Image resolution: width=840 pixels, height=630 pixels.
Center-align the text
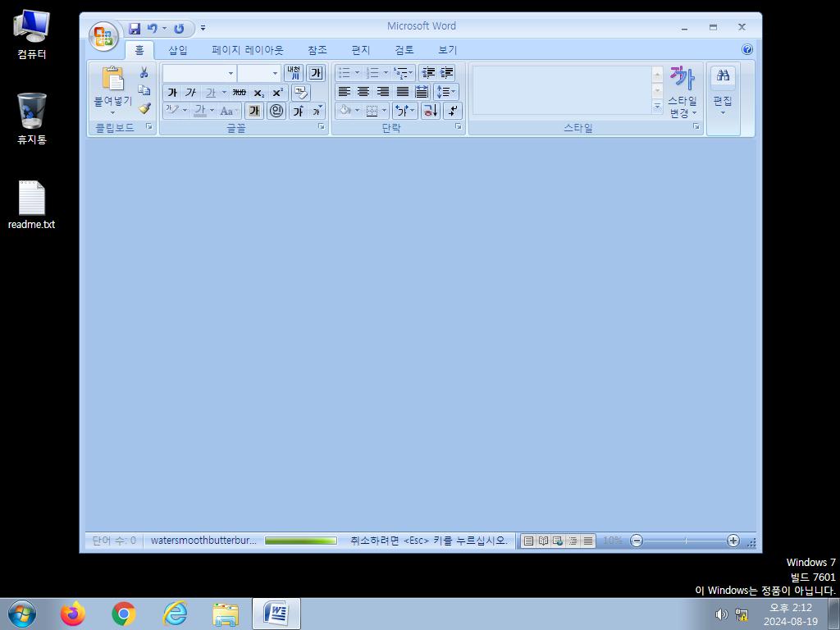[363, 92]
